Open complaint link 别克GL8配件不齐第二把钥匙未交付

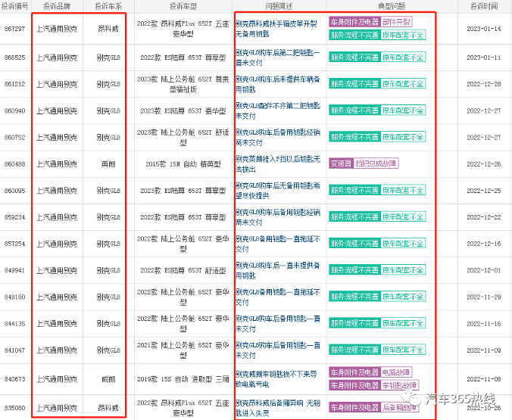tap(278, 111)
